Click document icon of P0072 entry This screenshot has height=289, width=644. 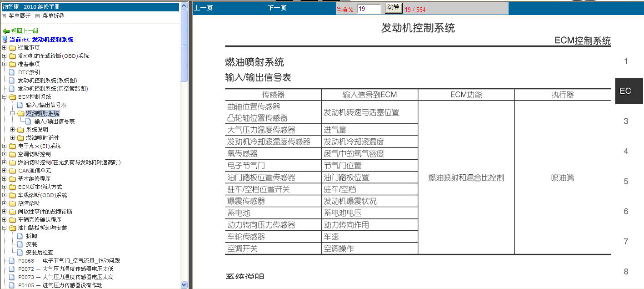12,269
